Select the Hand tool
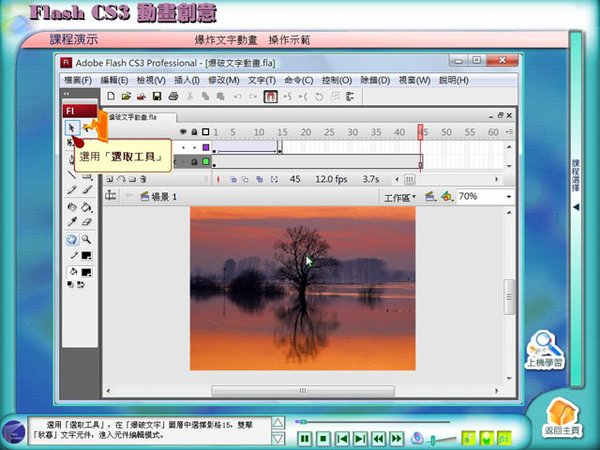 pos(72,240)
